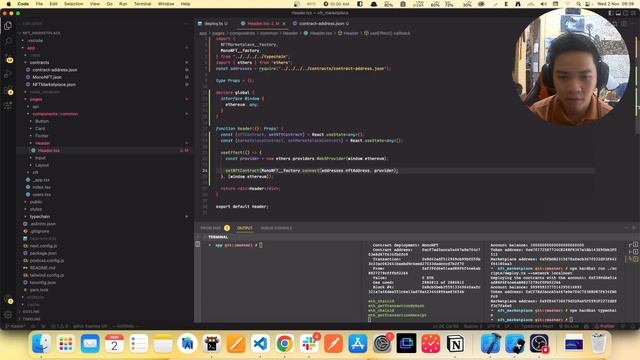Switch to the contract-address.json editor tab
The height and width of the screenshot is (360, 640).
pos(322,24)
